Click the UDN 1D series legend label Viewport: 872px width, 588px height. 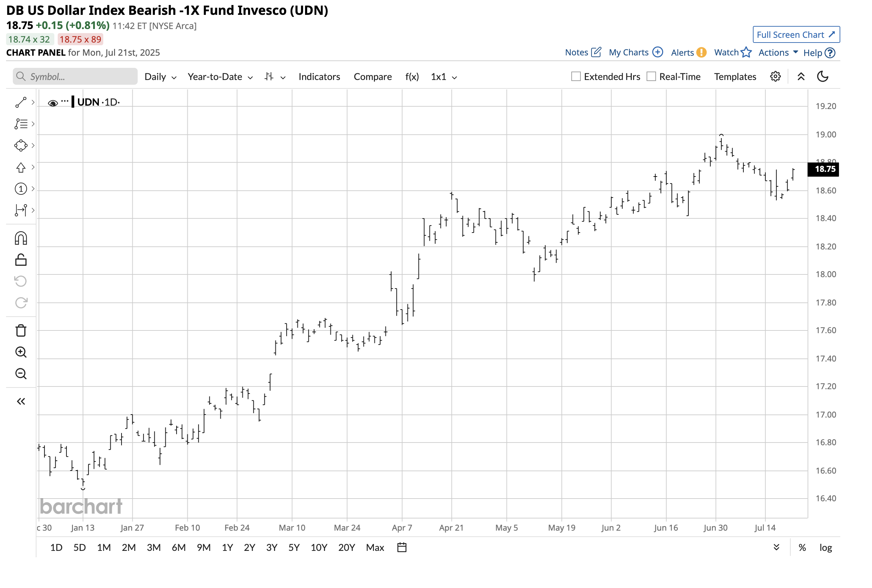tap(98, 102)
